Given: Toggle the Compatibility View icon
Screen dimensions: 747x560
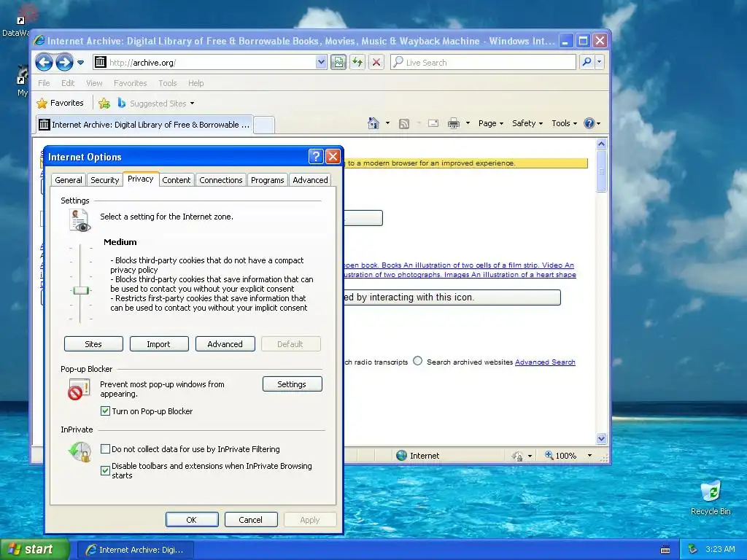Looking at the screenshot, I should coord(338,63).
